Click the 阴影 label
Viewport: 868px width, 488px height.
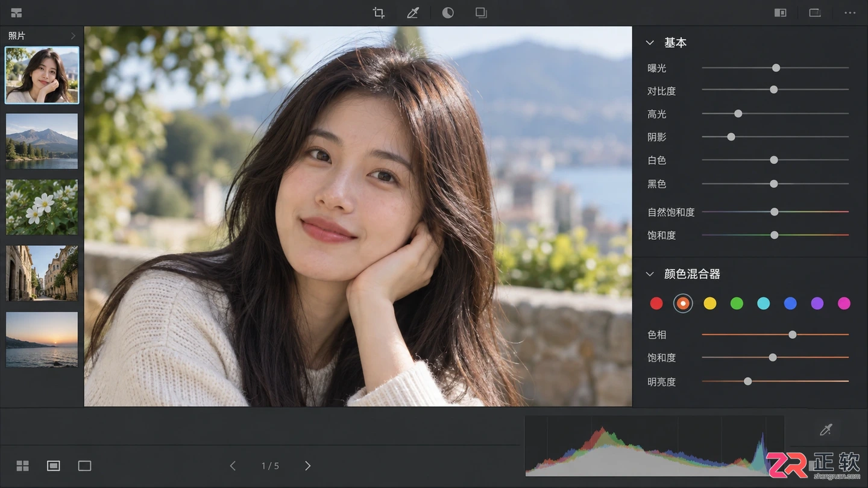click(657, 137)
